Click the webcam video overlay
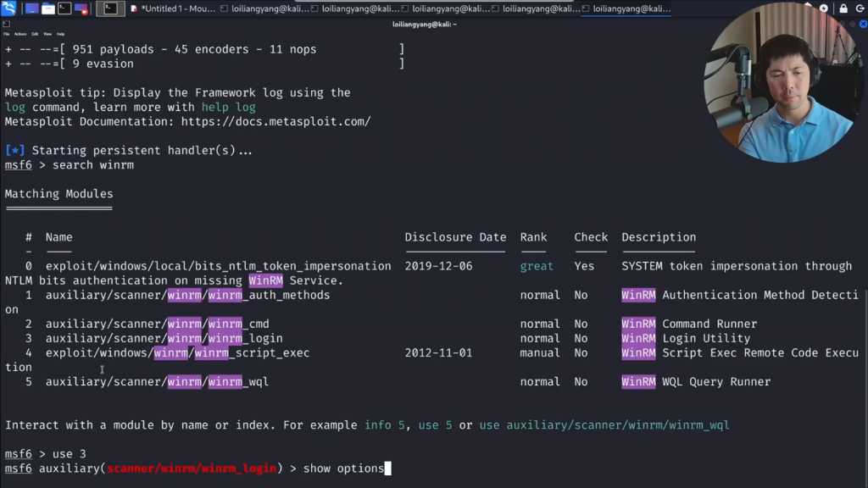868x488 pixels. pos(771,85)
